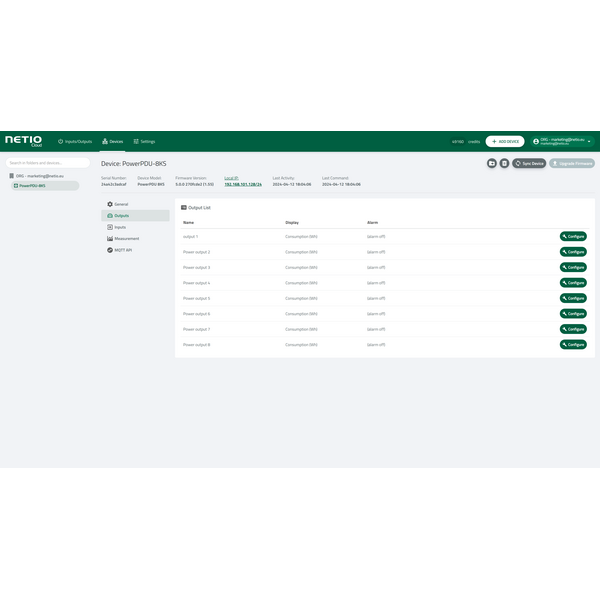Screen dimensions: 600x600
Task: Switch to the Inputs/Outputs tab
Action: [x=75, y=142]
